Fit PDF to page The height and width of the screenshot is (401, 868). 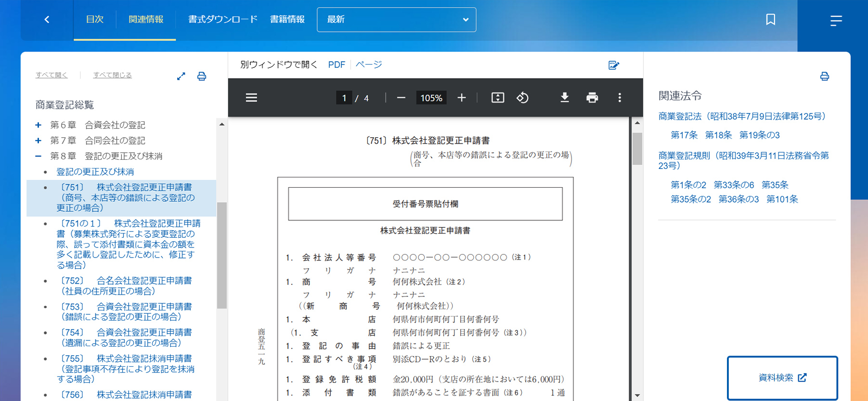coord(497,98)
